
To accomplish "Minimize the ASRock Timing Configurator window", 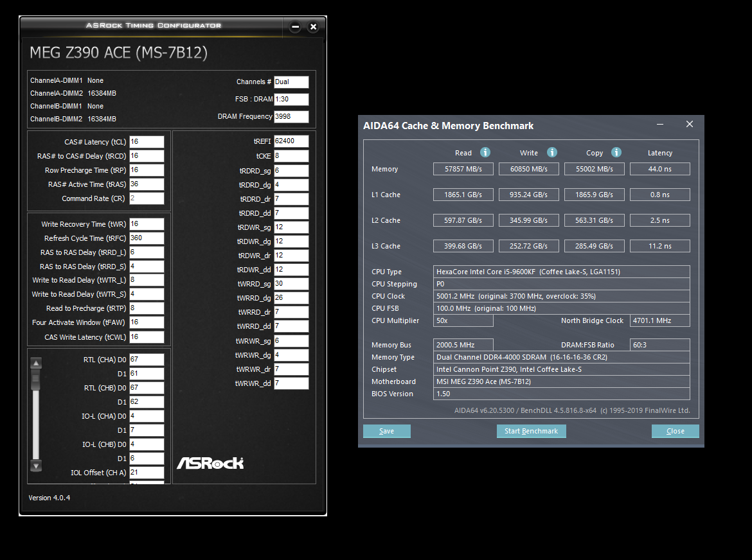I will [296, 27].
